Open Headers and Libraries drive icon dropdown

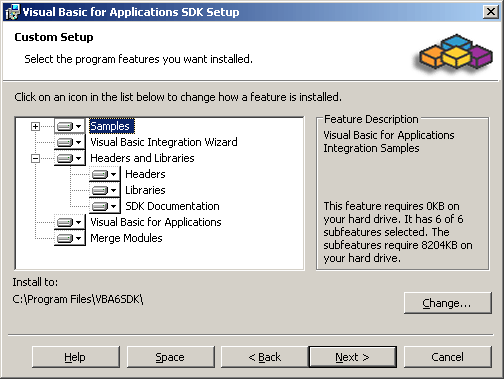(x=69, y=158)
